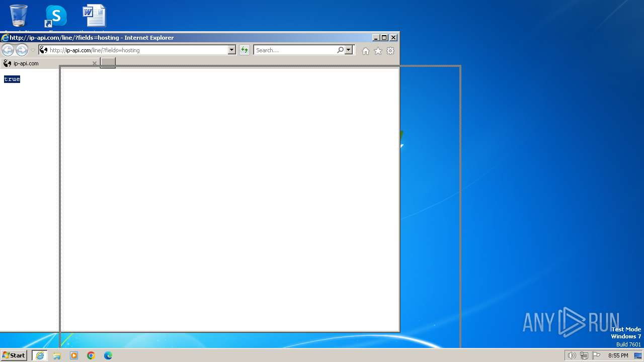Click the highlighted text "true"

tap(12, 79)
